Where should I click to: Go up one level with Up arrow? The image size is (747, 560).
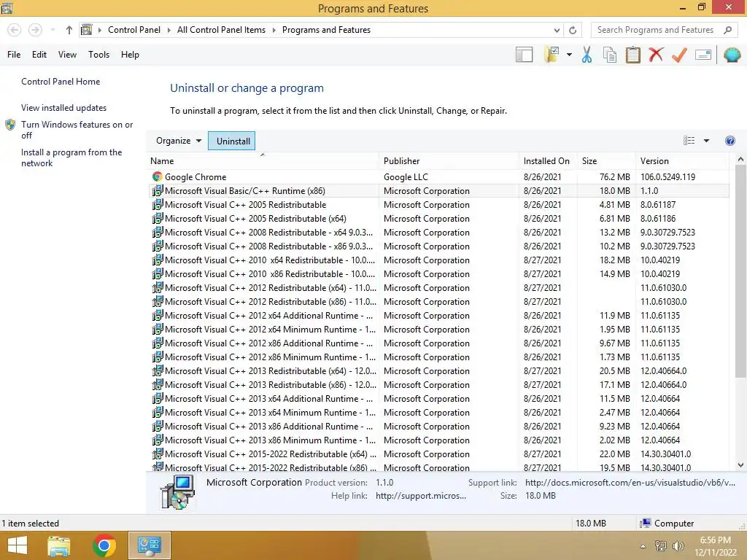tap(69, 30)
